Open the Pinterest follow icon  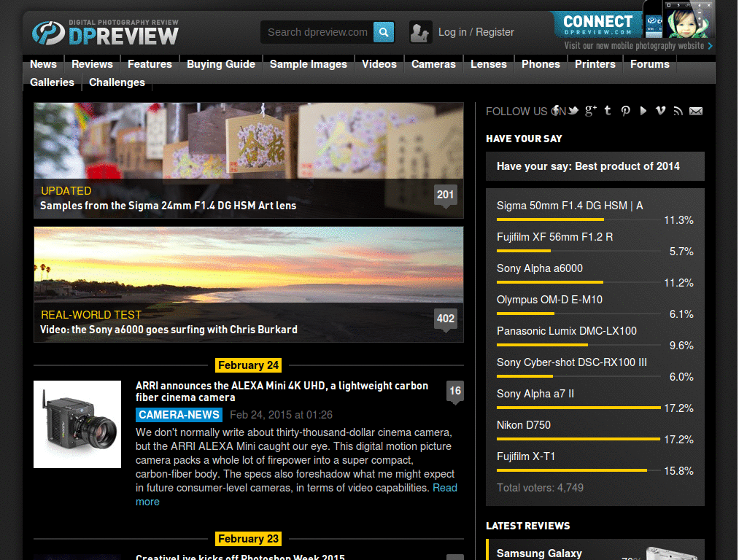625,111
